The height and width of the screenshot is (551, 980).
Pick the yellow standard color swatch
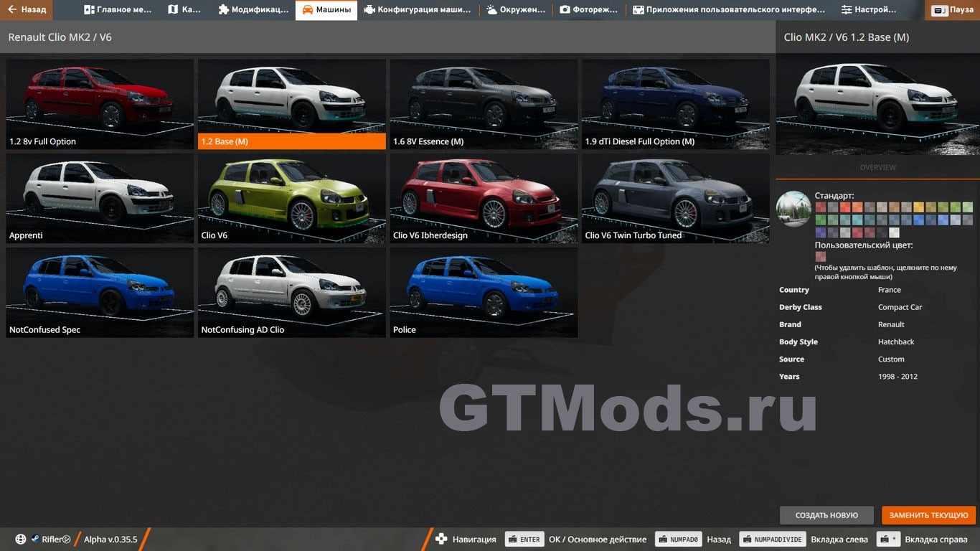pyautogui.click(x=918, y=207)
